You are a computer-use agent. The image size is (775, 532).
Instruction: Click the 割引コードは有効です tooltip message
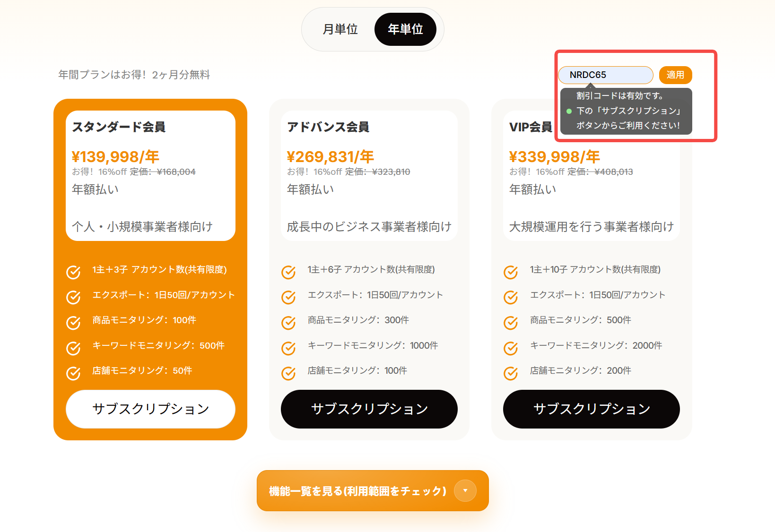point(626,111)
